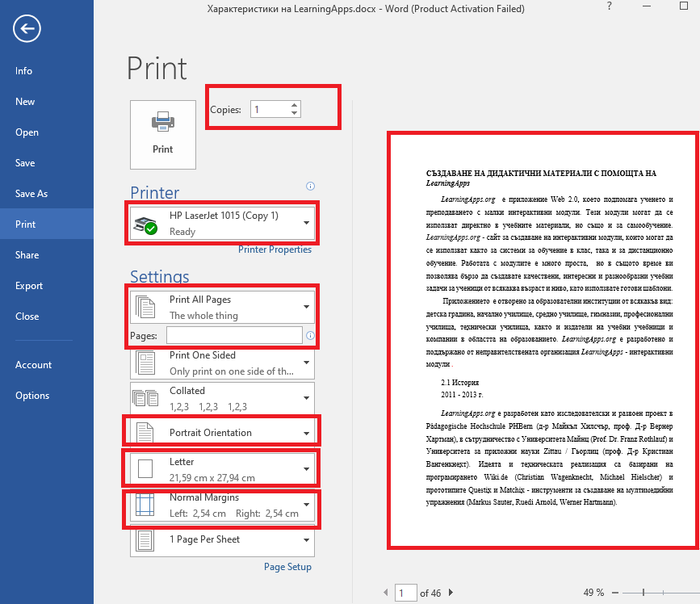700x604 pixels.
Task: Expand the Print All Pages dropdown
Action: click(x=222, y=307)
